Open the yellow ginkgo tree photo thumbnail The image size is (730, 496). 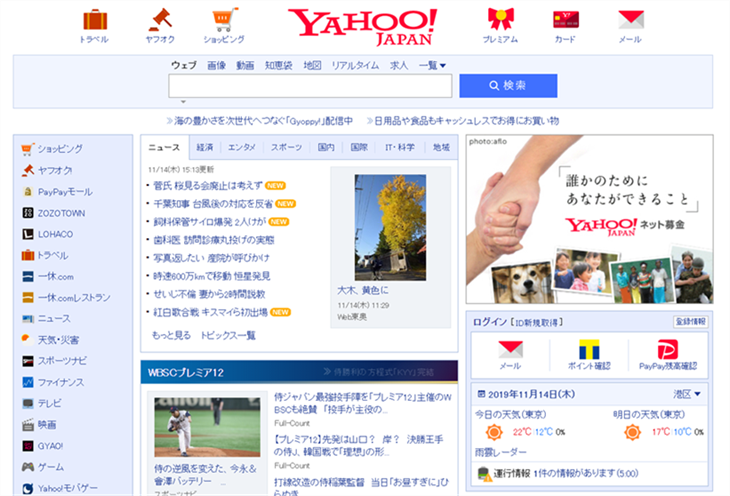(390, 227)
